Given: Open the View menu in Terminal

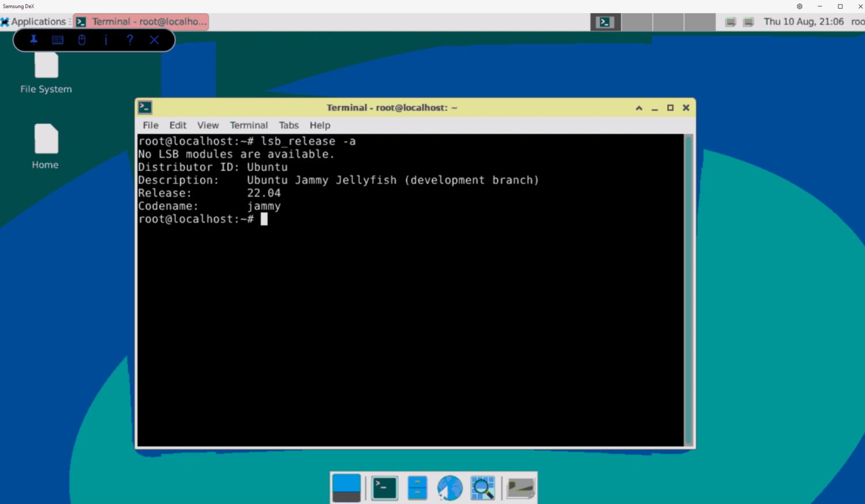Looking at the screenshot, I should [x=208, y=125].
